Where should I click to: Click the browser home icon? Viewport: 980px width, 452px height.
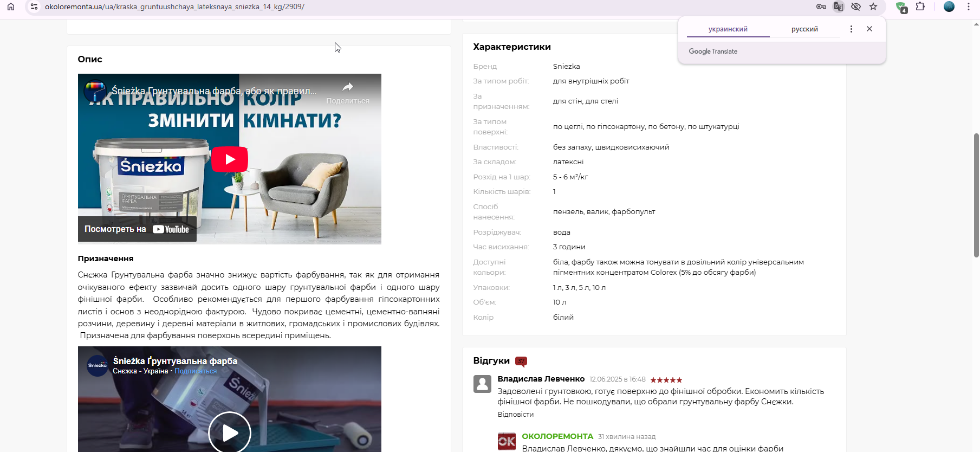click(11, 7)
